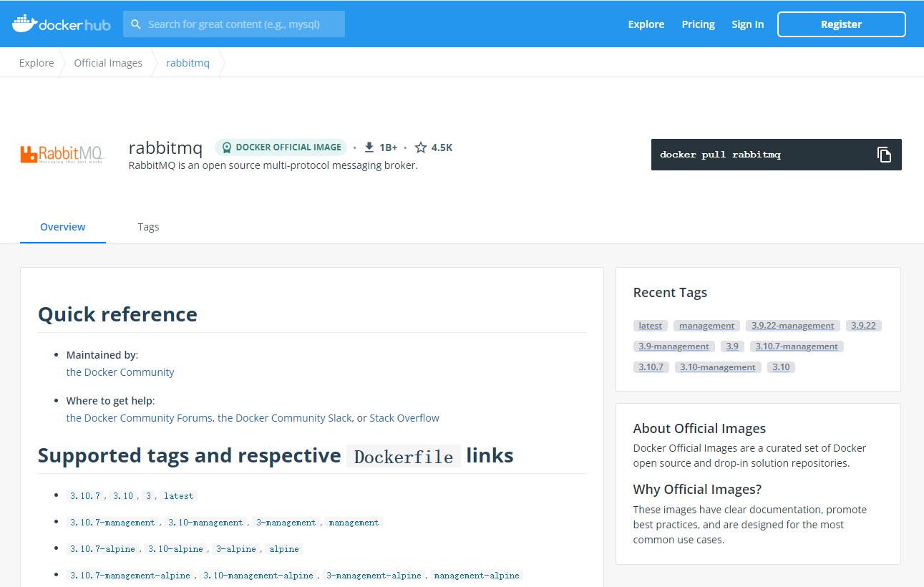
Task: Copy the docker pull command
Action: pos(884,155)
